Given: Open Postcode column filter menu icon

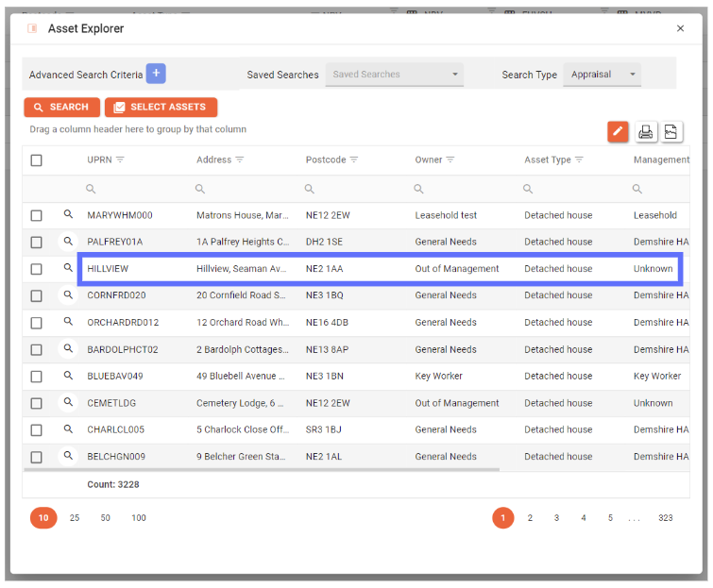Looking at the screenshot, I should click(353, 160).
